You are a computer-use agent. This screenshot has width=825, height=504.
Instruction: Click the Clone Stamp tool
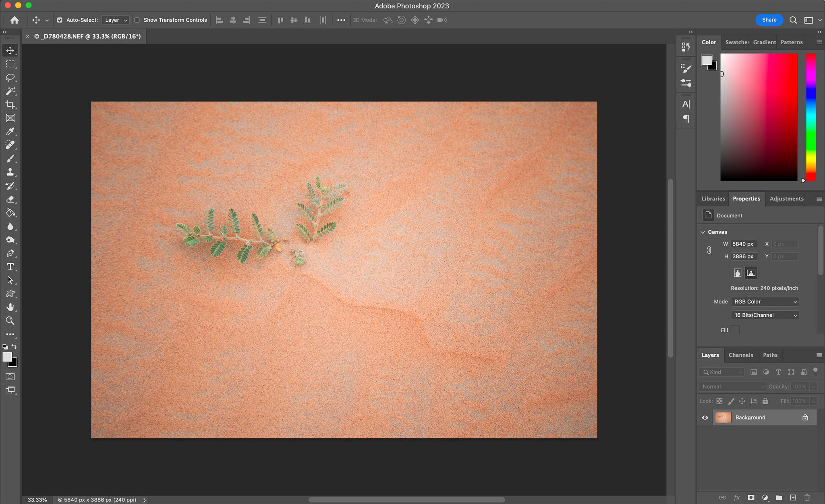pos(10,173)
